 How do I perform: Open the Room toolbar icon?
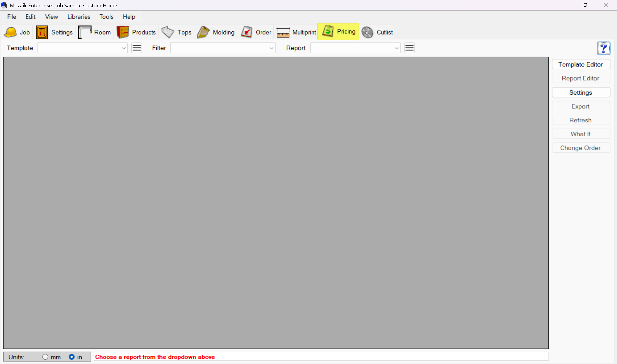click(x=85, y=32)
